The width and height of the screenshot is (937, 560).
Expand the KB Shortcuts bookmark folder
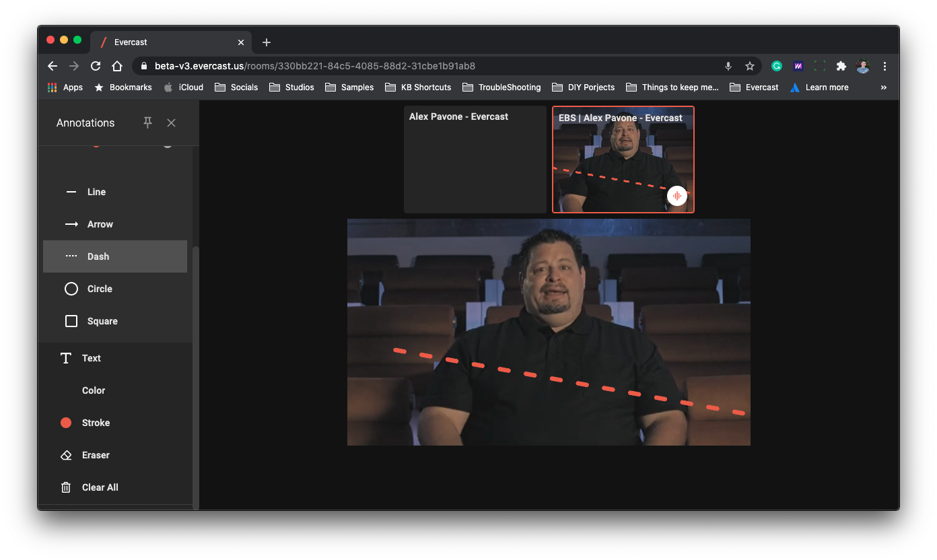click(x=418, y=87)
